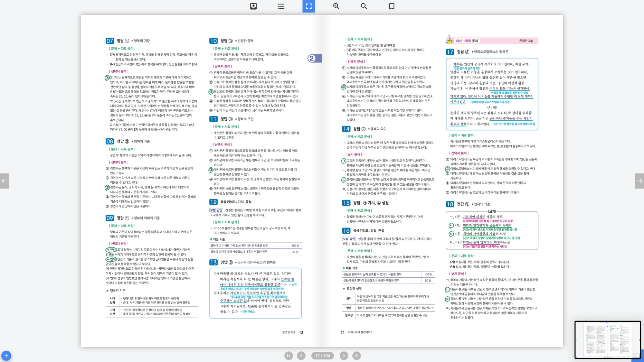The image size is (644, 362).
Task: Click the download/save icon in top toolbar
Action: click(253, 6)
